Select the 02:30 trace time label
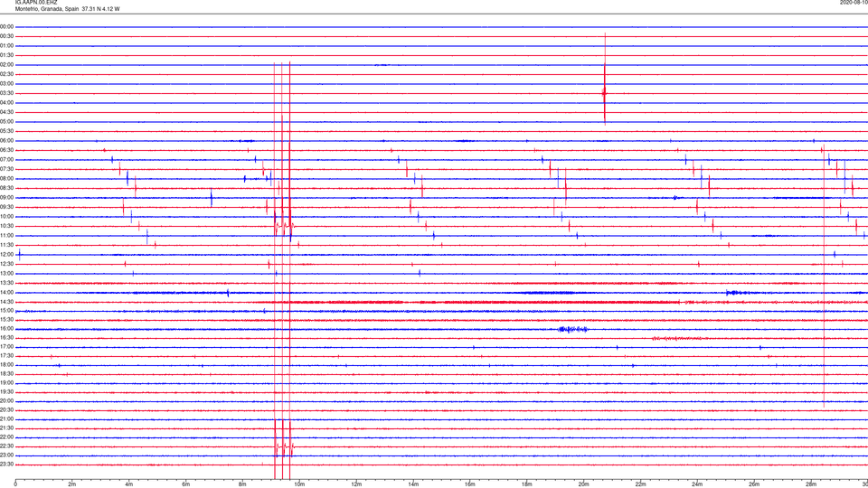 [6, 74]
